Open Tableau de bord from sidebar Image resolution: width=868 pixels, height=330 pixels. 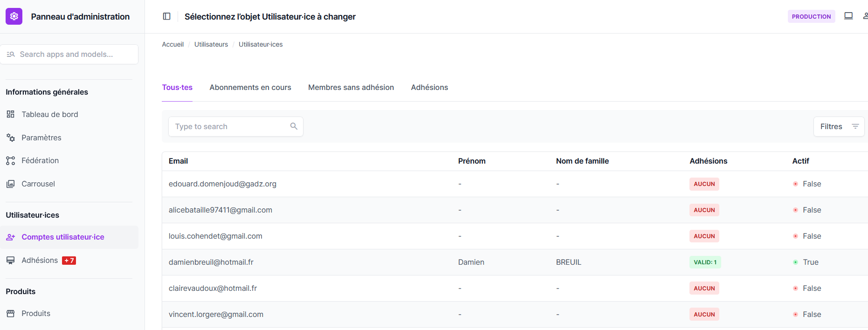49,114
